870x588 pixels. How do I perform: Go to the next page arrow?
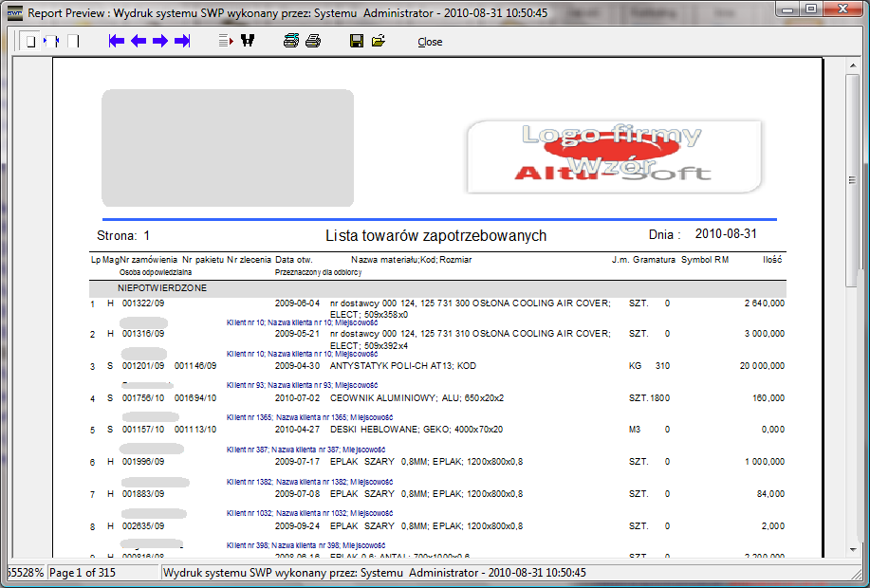click(160, 42)
